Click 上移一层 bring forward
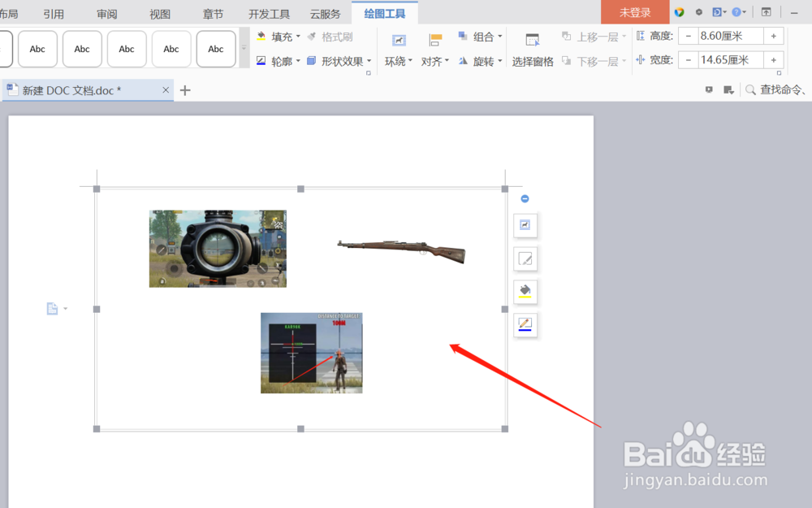Image resolution: width=812 pixels, height=508 pixels. pos(594,37)
